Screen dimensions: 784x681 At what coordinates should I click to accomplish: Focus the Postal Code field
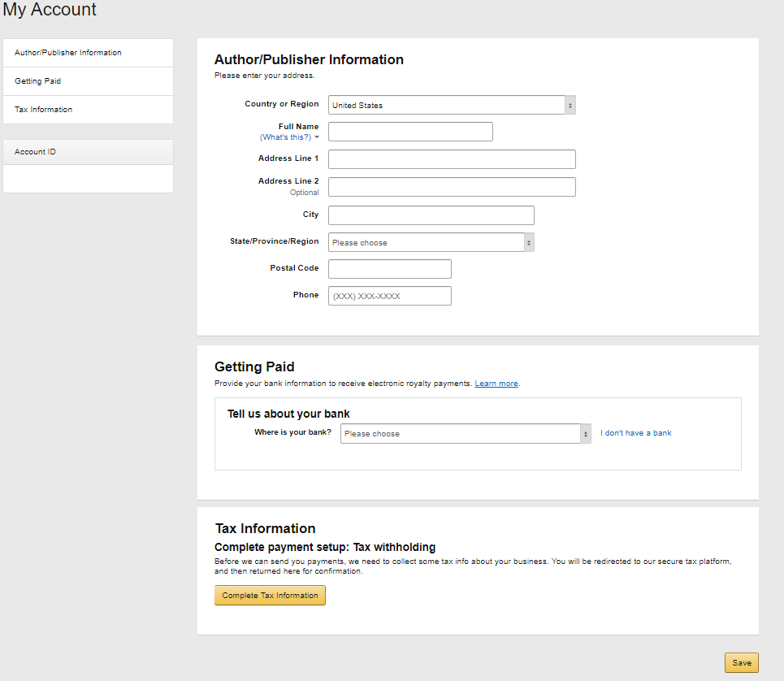389,269
